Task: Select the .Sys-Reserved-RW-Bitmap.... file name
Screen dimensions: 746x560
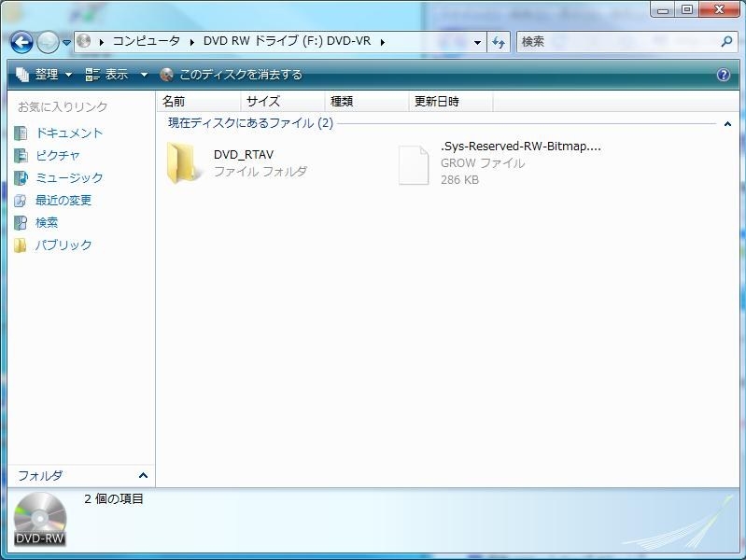Action: [x=520, y=146]
